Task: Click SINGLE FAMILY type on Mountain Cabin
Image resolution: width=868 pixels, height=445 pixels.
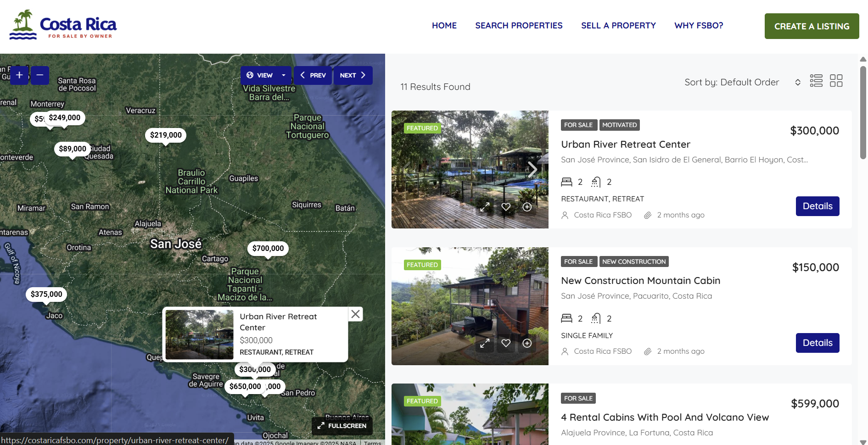Action: [587, 335]
